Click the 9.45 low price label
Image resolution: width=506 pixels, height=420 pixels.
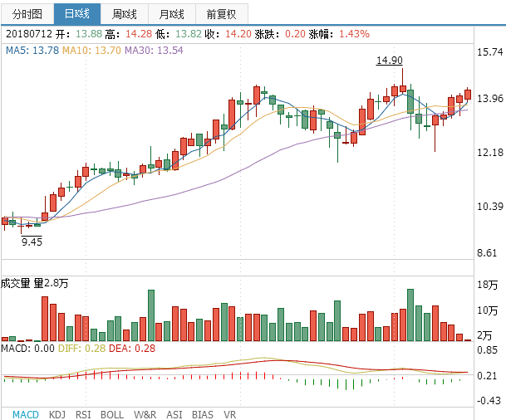coord(32,242)
